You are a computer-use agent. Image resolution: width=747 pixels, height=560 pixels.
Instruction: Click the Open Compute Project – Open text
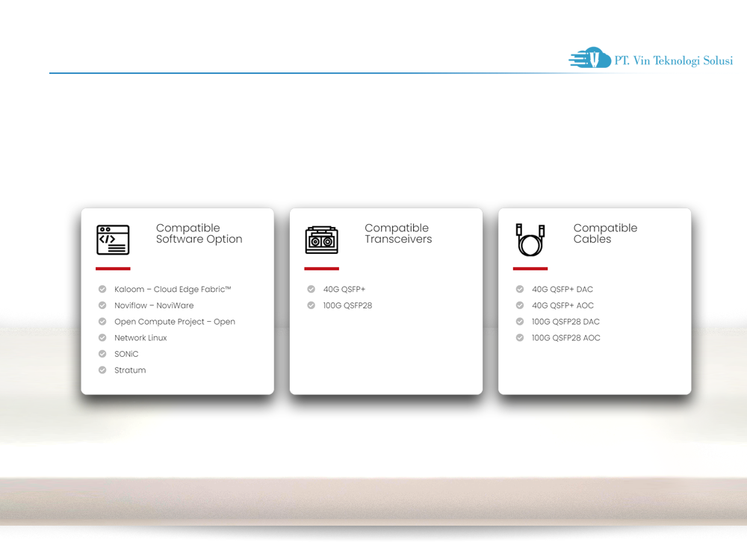click(175, 322)
